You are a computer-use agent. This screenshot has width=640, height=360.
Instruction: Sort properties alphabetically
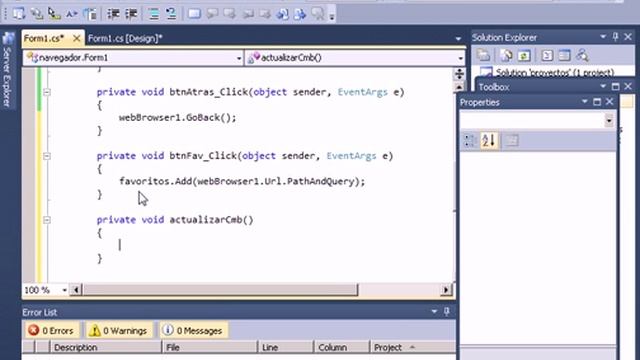[489, 141]
